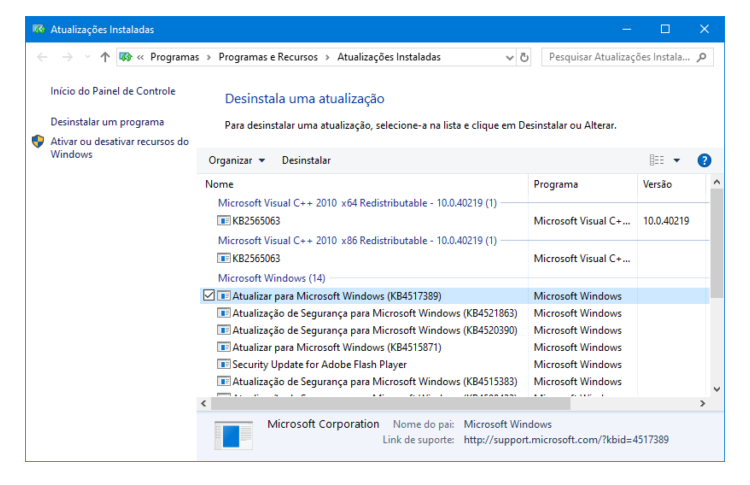Screen dimensions: 750x485
Task: Click the details pane update thumbnail
Action: (x=233, y=435)
